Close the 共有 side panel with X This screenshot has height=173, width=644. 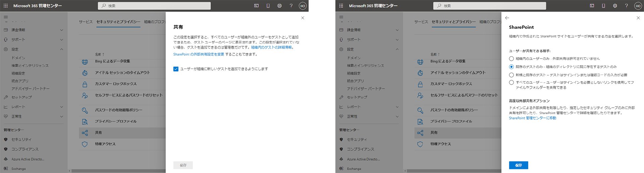coord(303,18)
